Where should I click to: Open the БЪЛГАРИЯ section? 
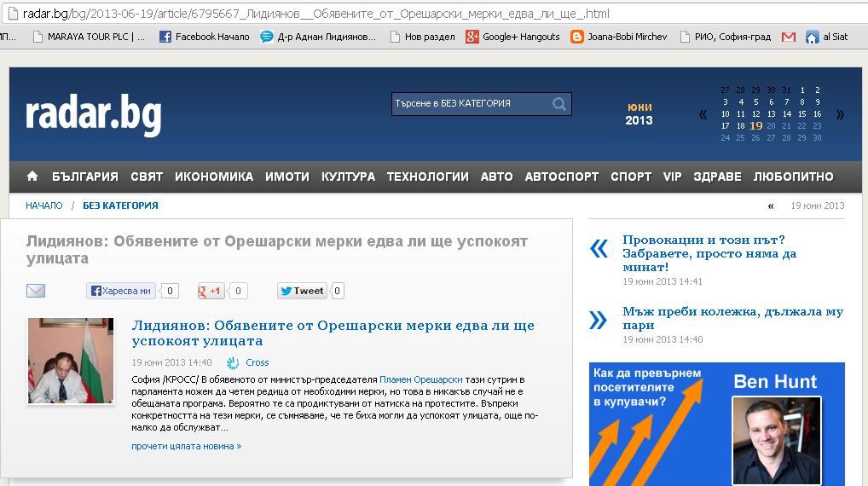[x=85, y=176]
